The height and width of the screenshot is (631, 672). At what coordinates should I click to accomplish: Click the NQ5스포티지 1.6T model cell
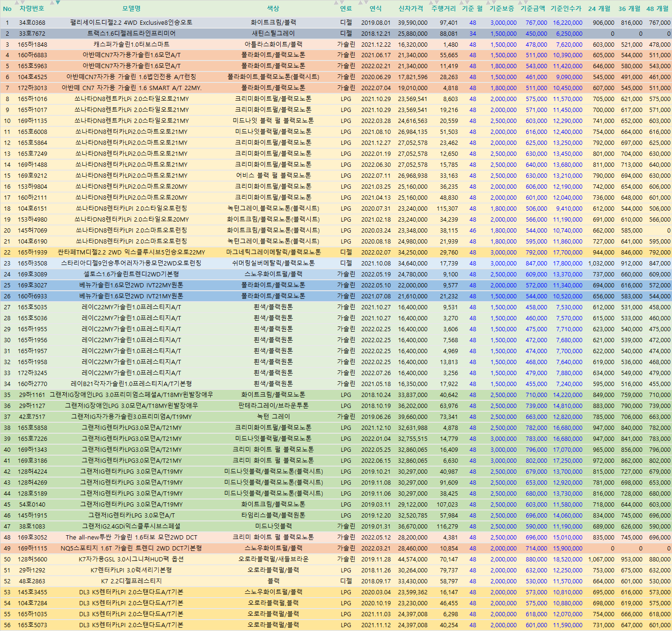click(x=131, y=548)
